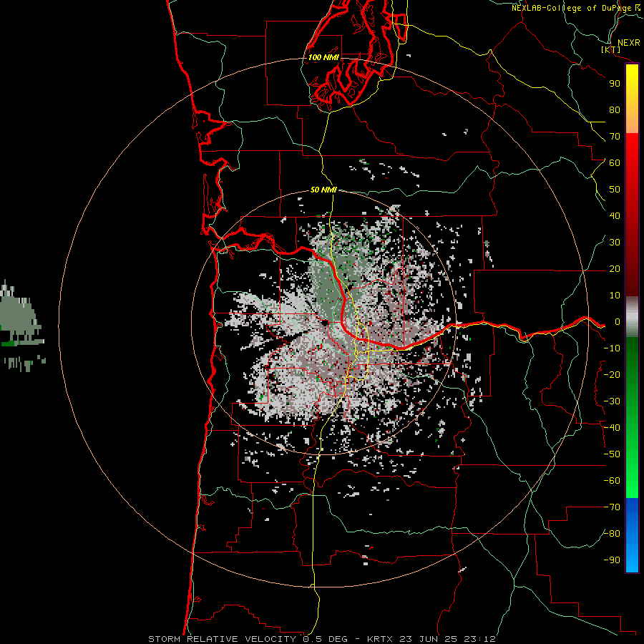Screen dimensions: 644x644
Task: Click the -20 value on velocity scale
Action: point(612,374)
